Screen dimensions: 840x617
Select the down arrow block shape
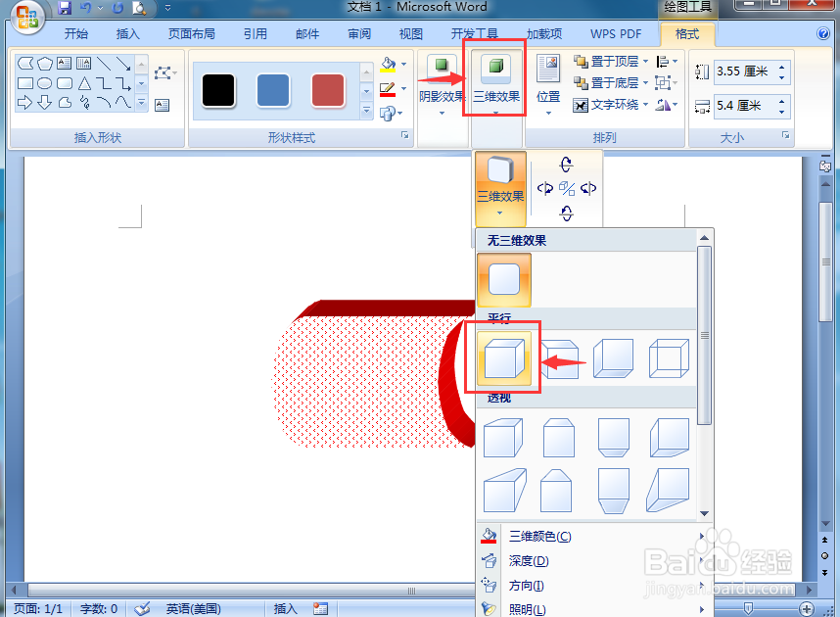pyautogui.click(x=45, y=103)
